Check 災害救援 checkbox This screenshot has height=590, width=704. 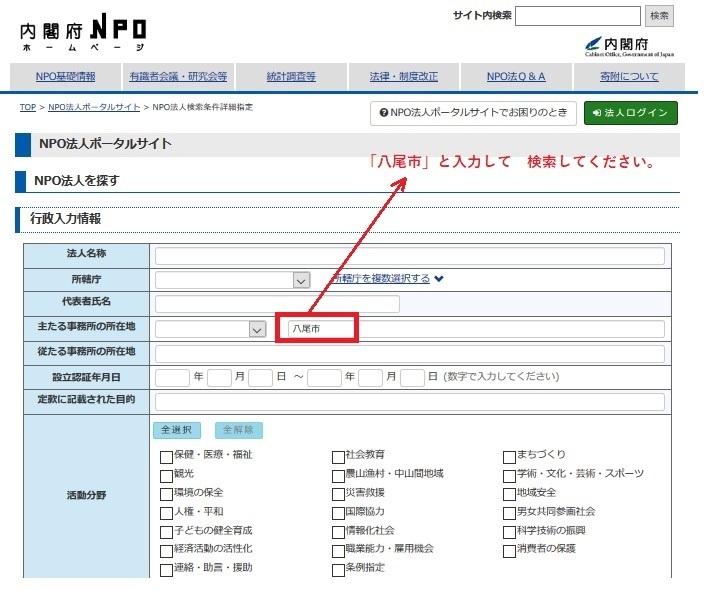coord(338,494)
